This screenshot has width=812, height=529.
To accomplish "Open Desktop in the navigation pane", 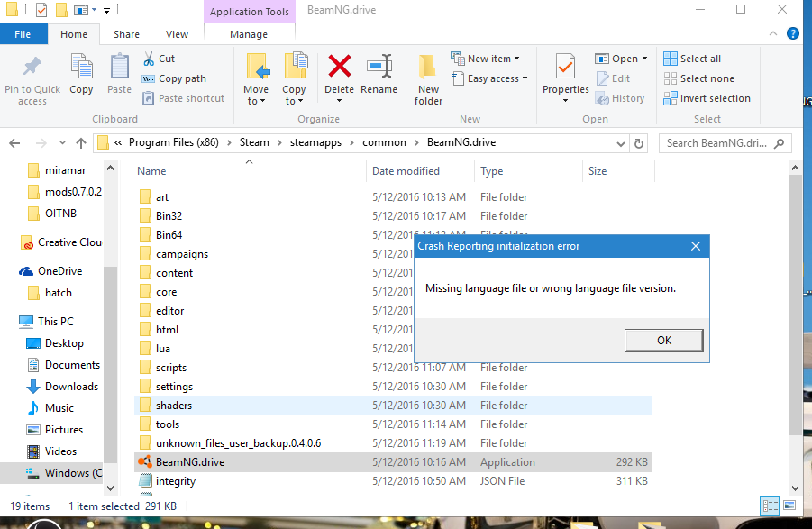I will (55, 343).
